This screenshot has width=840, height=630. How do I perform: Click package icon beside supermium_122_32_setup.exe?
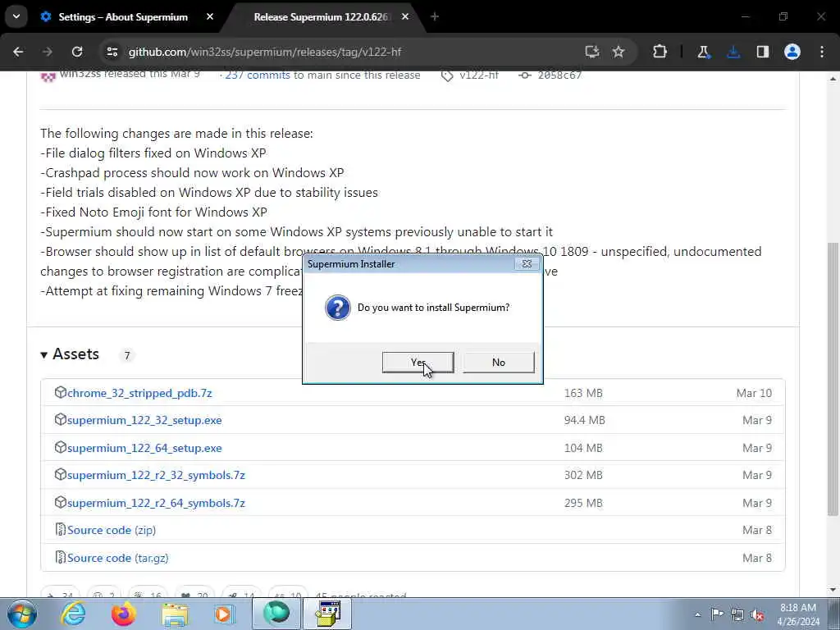60,419
